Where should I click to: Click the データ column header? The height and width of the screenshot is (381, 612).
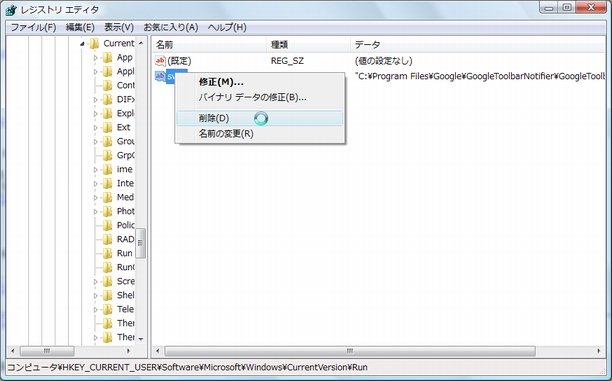pyautogui.click(x=478, y=45)
